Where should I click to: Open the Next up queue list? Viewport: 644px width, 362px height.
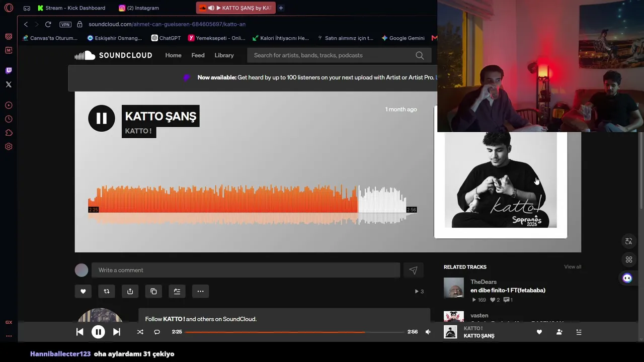(579, 332)
